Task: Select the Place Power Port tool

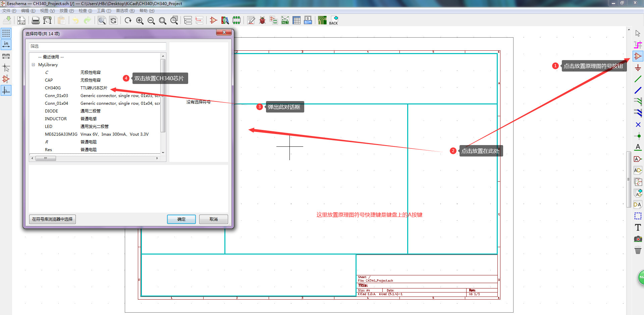Action: (638, 67)
